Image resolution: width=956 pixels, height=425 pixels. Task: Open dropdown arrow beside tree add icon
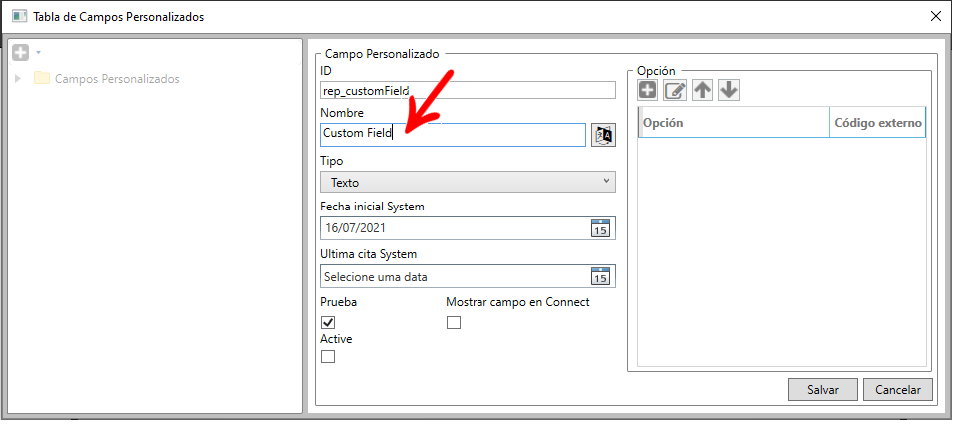click(38, 52)
